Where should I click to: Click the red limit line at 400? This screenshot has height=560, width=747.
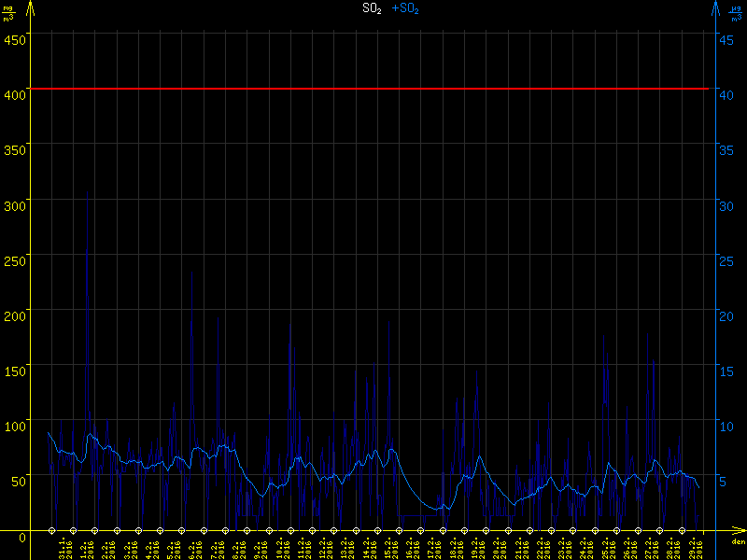click(x=373, y=89)
